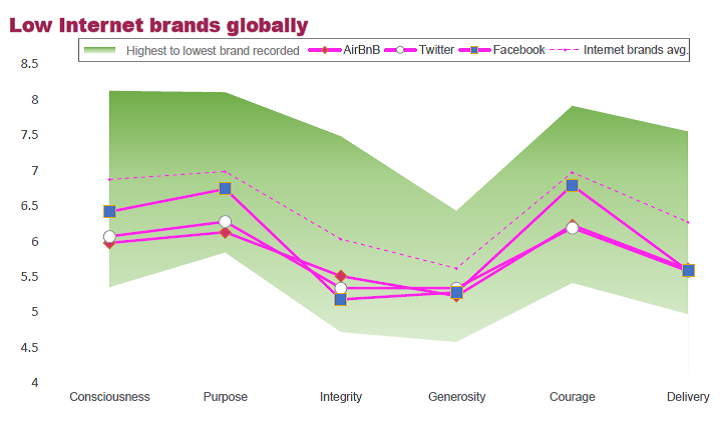Screen dimensions: 724x426
Task: Click the Delivery category label
Action: pyautogui.click(x=688, y=397)
